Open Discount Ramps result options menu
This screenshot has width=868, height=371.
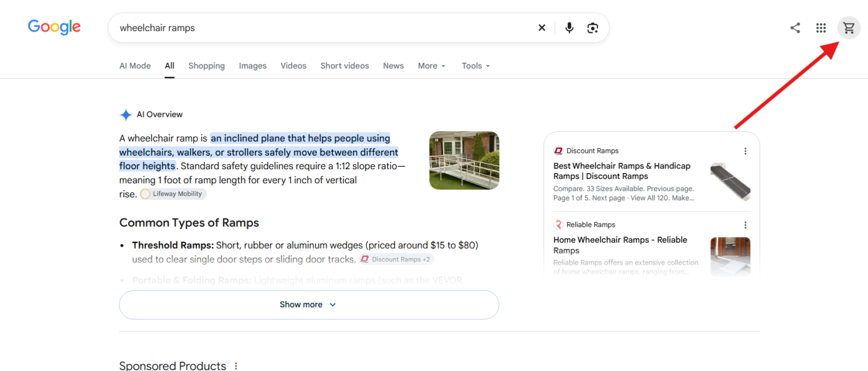[x=745, y=151]
